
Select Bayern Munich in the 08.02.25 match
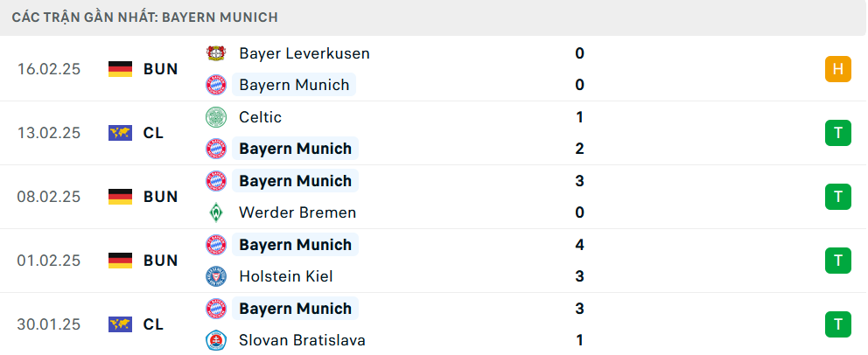click(x=295, y=181)
